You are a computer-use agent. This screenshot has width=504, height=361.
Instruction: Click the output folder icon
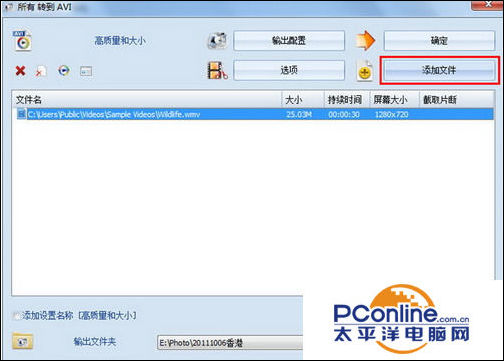coord(23,341)
